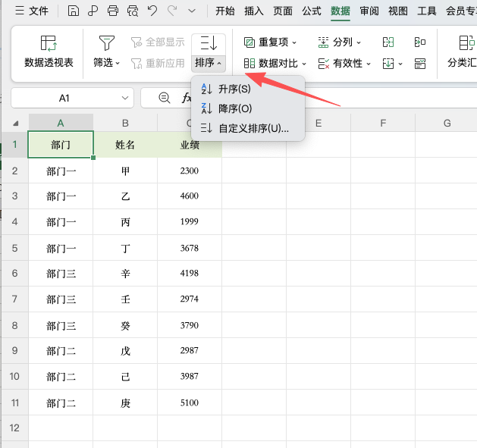Open the name box dropdown arrow

pyautogui.click(x=125, y=98)
